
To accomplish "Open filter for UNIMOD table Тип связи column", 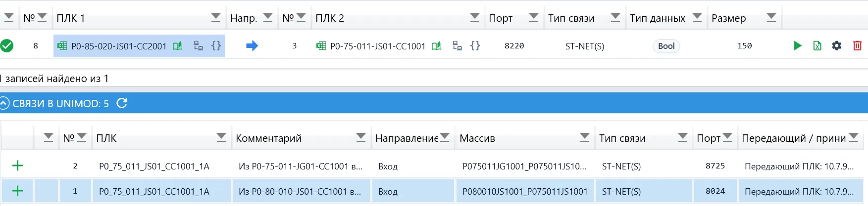I will point(683,138).
